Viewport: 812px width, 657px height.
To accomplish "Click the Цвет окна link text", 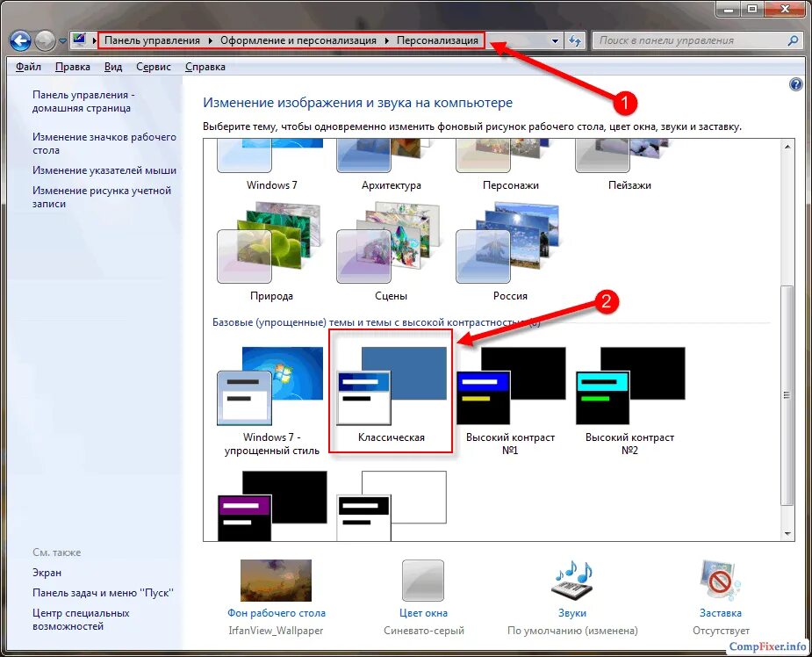I will pos(424,613).
